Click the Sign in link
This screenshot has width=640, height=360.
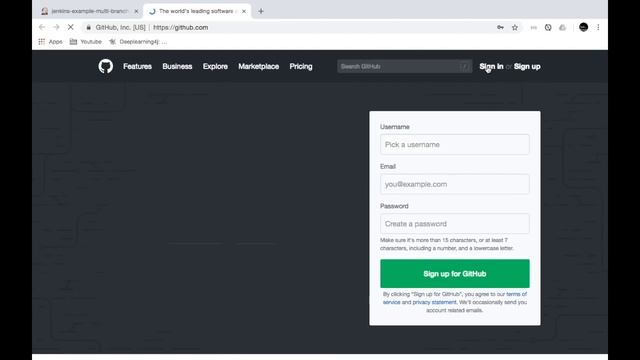pyautogui.click(x=491, y=67)
